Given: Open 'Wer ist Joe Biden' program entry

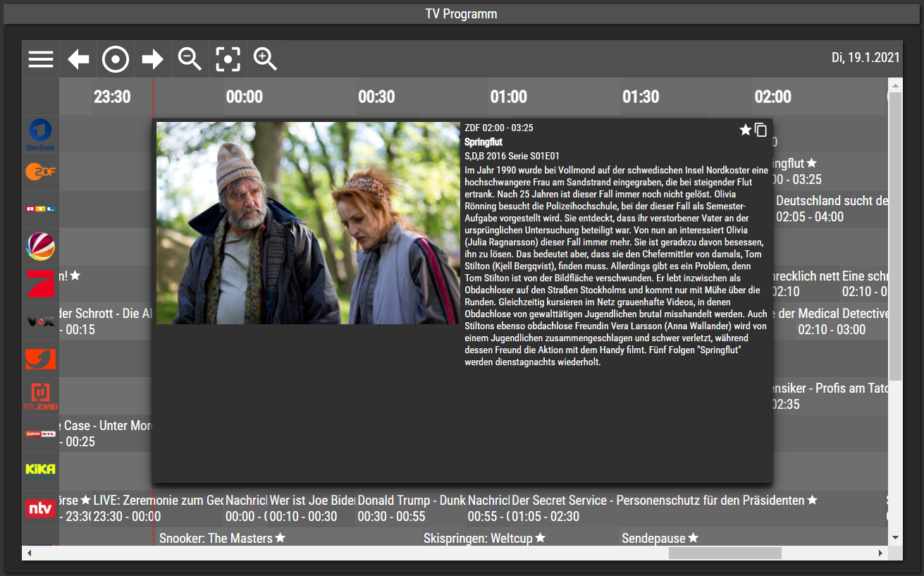Looking at the screenshot, I should coord(312,508).
